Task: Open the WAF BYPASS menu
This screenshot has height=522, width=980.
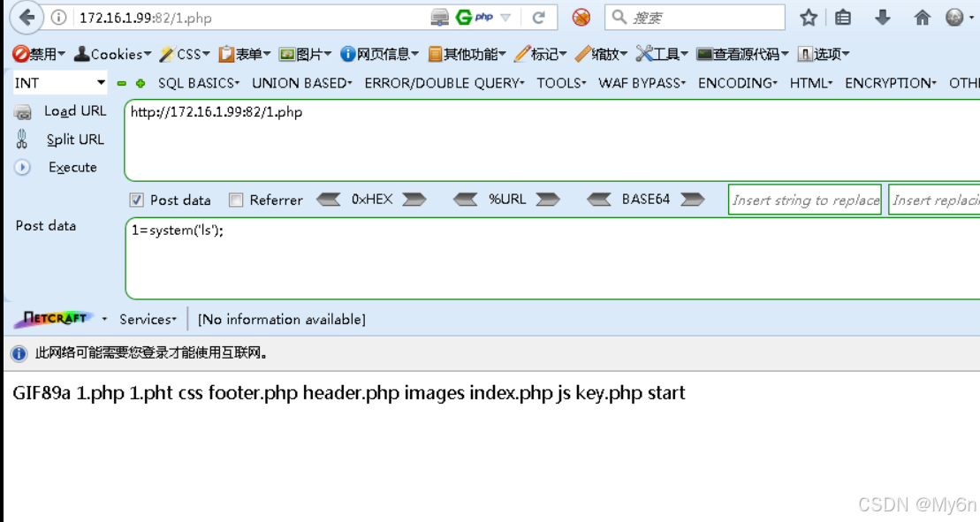Action: pos(642,83)
